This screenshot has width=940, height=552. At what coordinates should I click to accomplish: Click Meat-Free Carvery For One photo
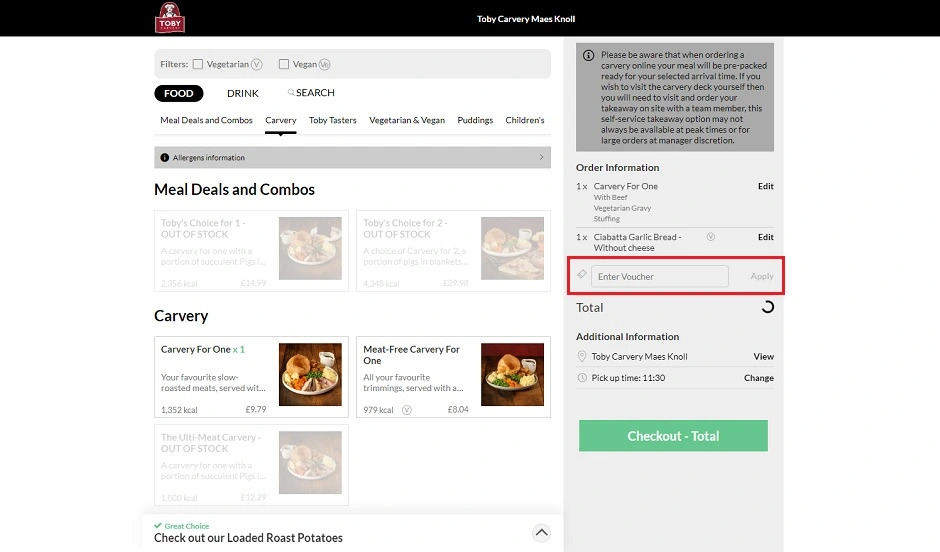tap(513, 375)
